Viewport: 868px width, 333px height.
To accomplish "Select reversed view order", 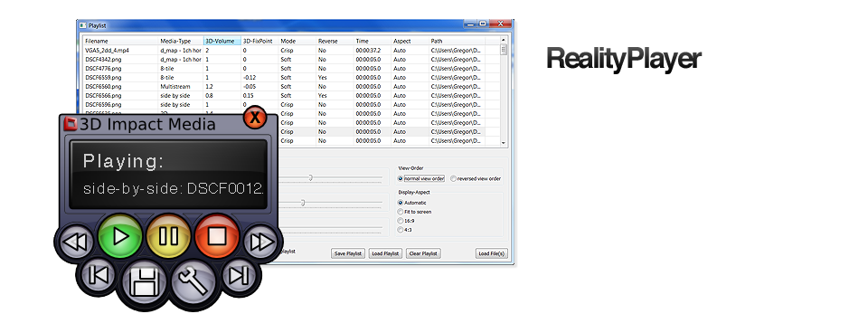I will tap(476, 178).
